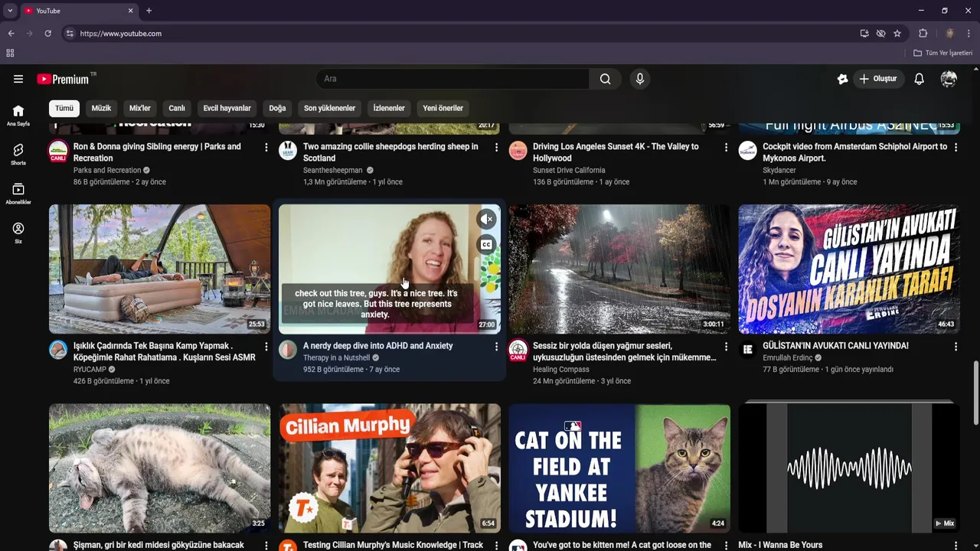Click the sparkle icon beside Oluştur
Viewport: 980px width, 551px height.
pos(842,79)
